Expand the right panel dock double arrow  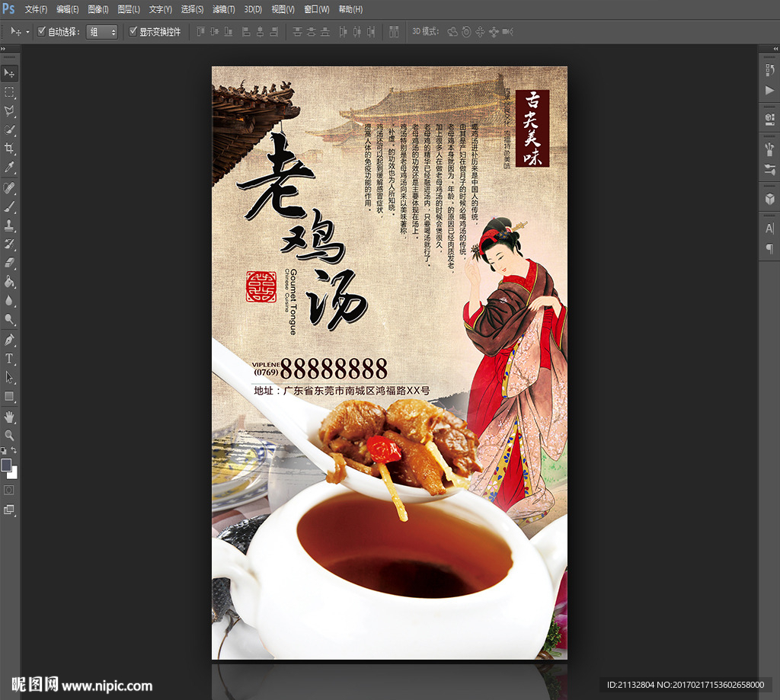776,49
